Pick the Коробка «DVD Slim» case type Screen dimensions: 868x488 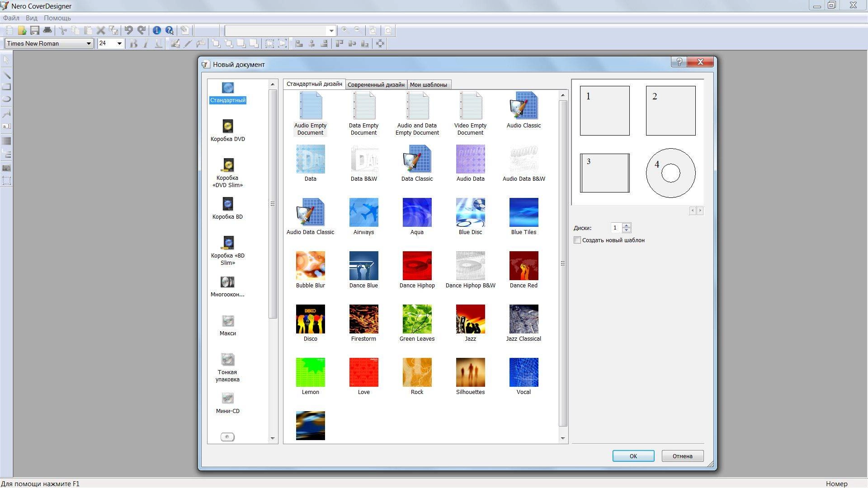pyautogui.click(x=227, y=173)
